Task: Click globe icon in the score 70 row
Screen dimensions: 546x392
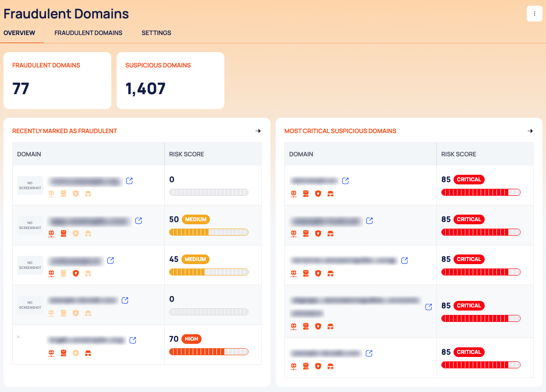Action: click(x=51, y=353)
